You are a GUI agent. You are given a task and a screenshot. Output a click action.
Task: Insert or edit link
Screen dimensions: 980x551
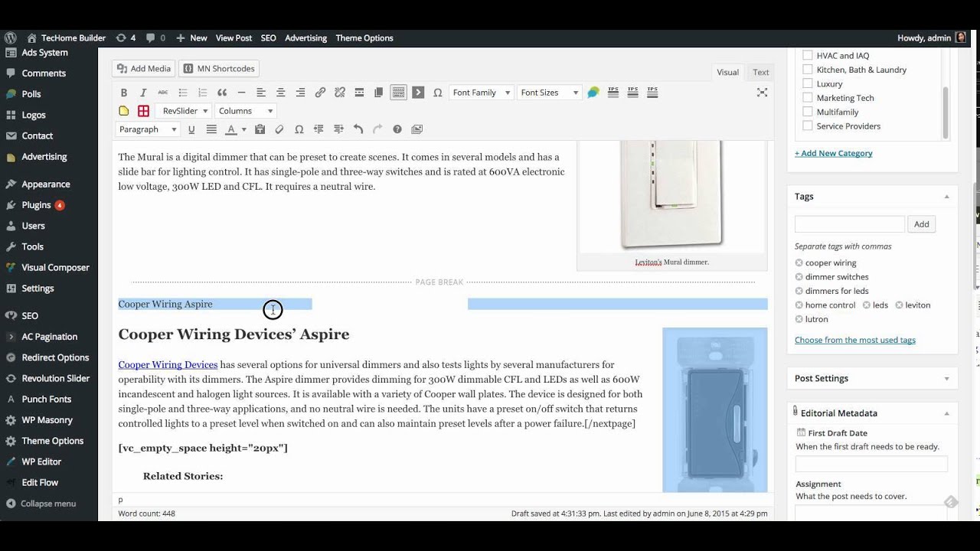point(320,93)
